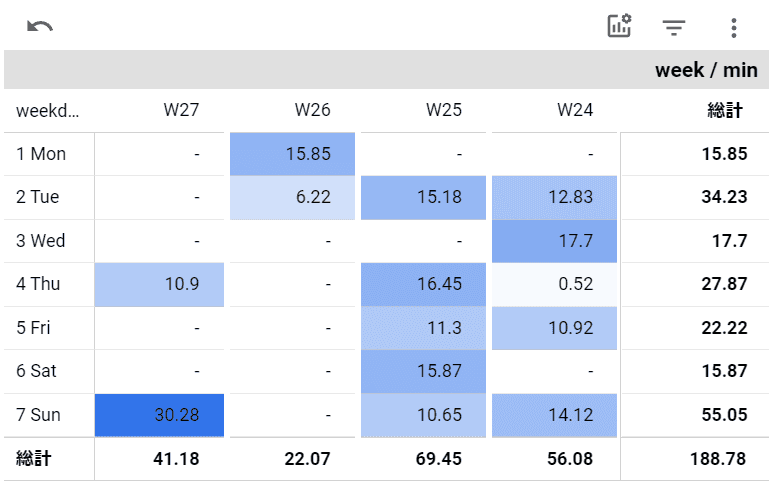Open the filter icon
This screenshot has height=483, width=769.
pos(675,27)
